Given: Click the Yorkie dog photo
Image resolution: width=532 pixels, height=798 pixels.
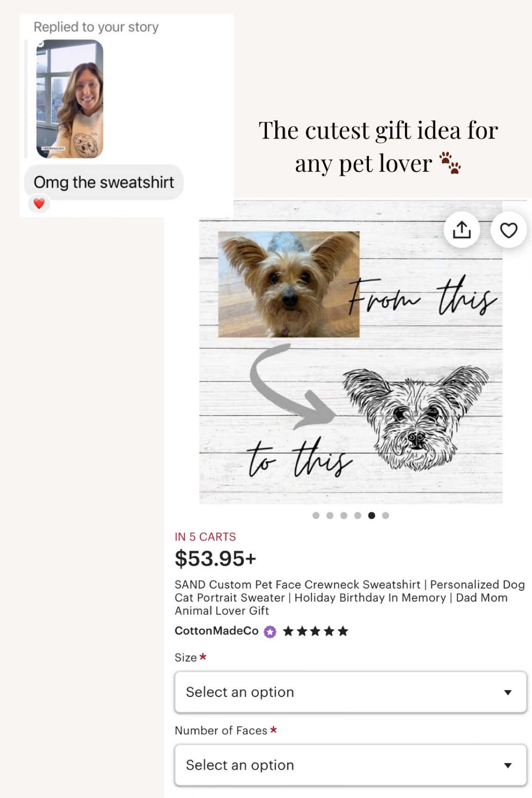Looking at the screenshot, I should [289, 284].
